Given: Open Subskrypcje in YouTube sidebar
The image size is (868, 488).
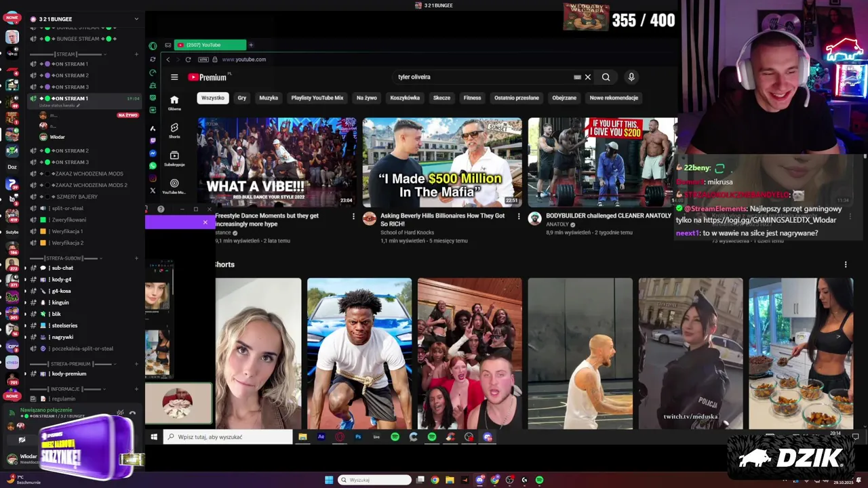Looking at the screenshot, I should pos(174,159).
